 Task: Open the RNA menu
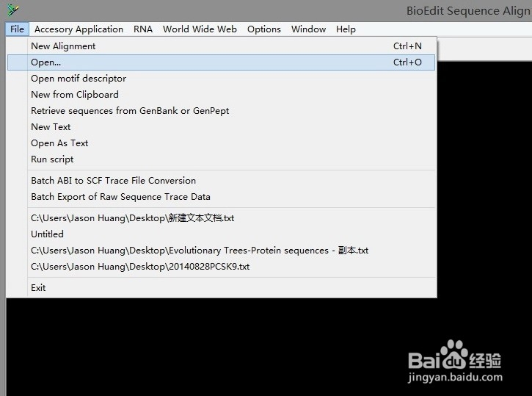143,29
